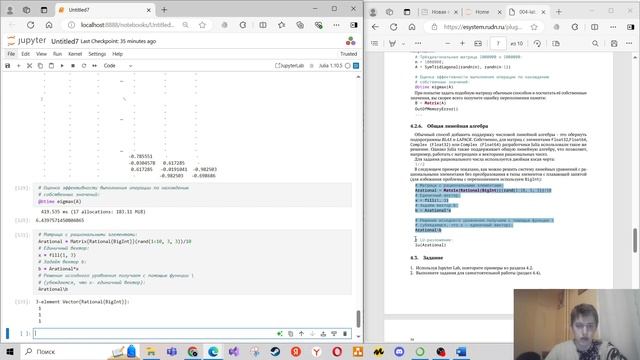Click the fit-to-width PDF button
Screen dimensions: 640x360
pyautogui.click(x=478, y=43)
